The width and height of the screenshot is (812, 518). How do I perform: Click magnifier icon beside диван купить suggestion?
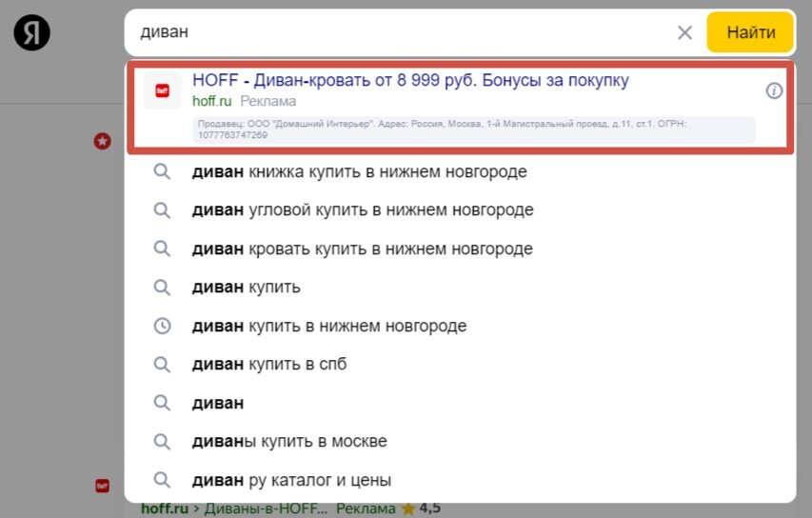coord(162,287)
